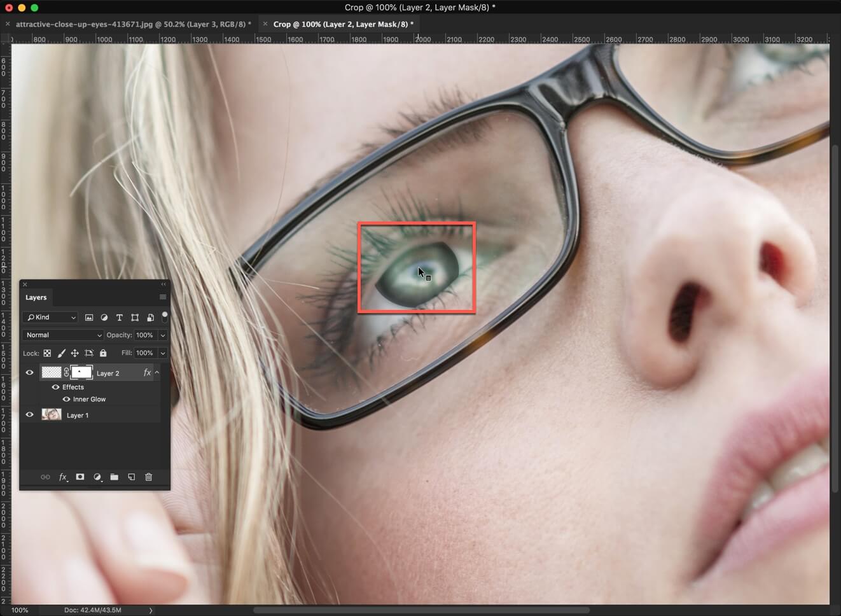Screen dimensions: 841x616
Task: Click the fx indicator on Layer 2
Action: (x=147, y=373)
